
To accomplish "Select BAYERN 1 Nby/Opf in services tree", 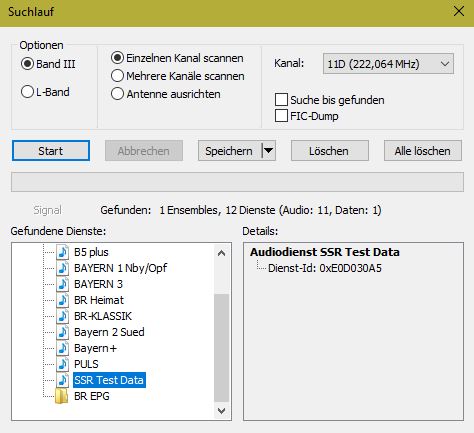I will click(x=120, y=268).
